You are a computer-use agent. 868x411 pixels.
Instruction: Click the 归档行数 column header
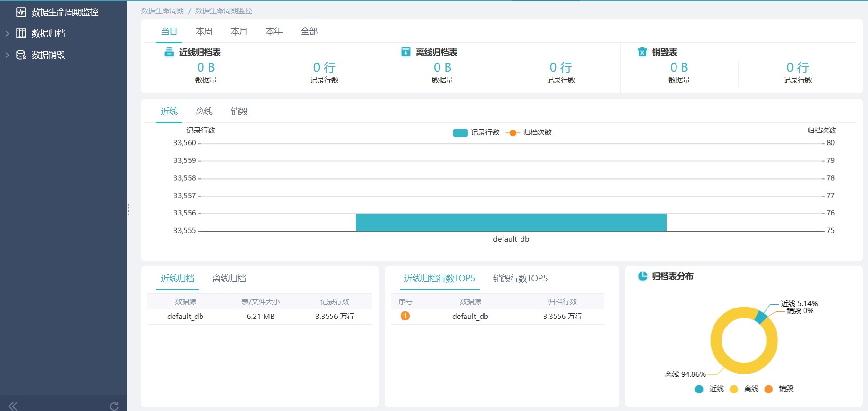click(562, 302)
